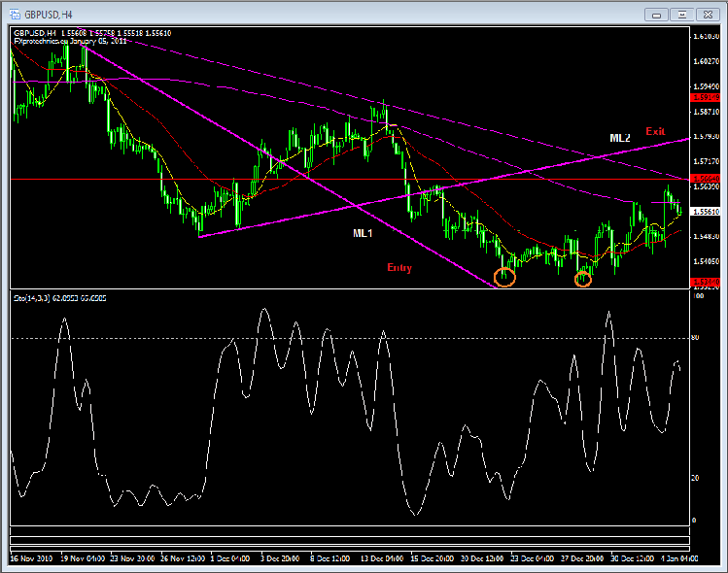Click the 4 Jan 04:00 time label
Viewport: 728px width, 573px height.
pyautogui.click(x=679, y=558)
